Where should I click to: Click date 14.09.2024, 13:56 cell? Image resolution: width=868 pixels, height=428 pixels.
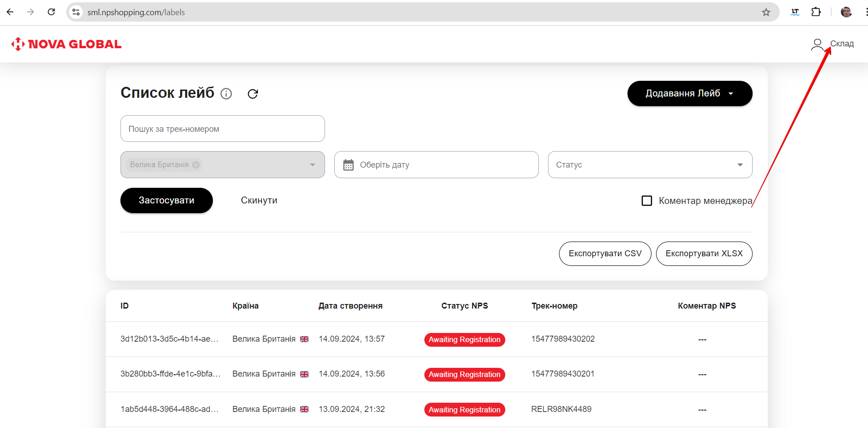point(352,374)
